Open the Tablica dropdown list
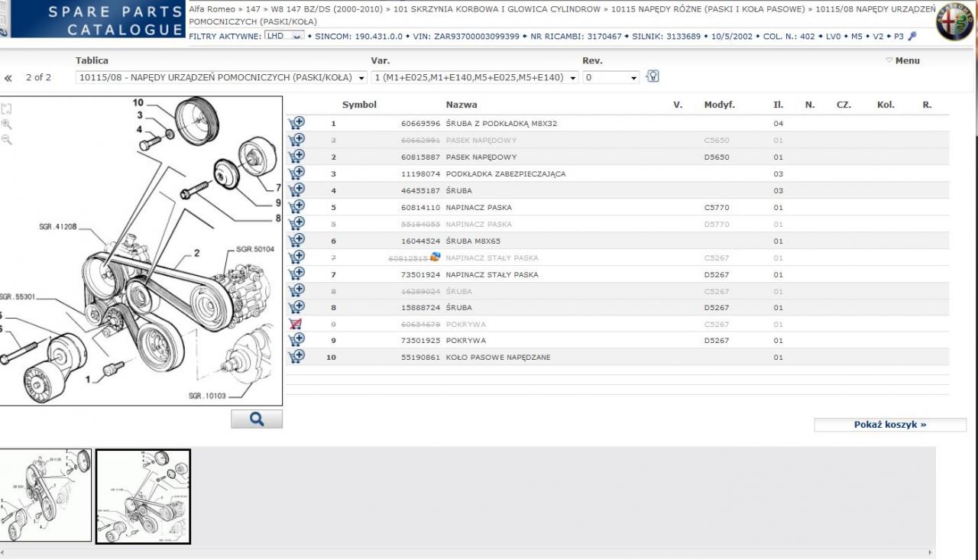The width and height of the screenshot is (978, 560). pyautogui.click(x=222, y=77)
